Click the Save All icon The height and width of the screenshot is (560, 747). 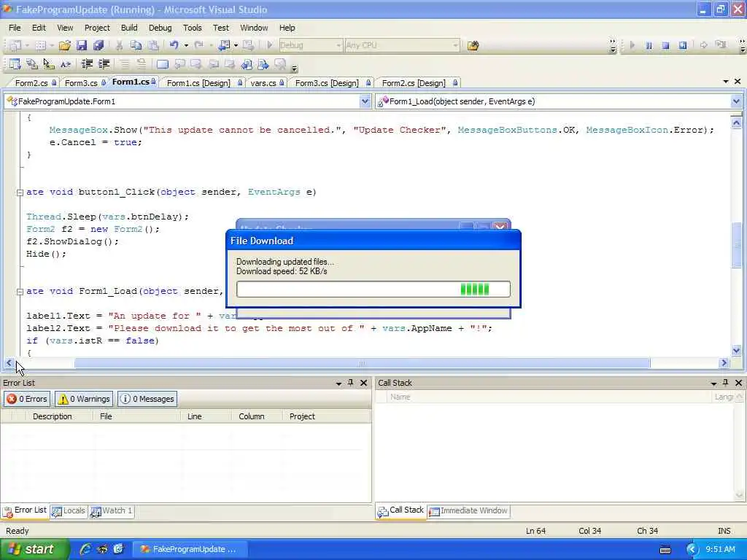(x=98, y=45)
